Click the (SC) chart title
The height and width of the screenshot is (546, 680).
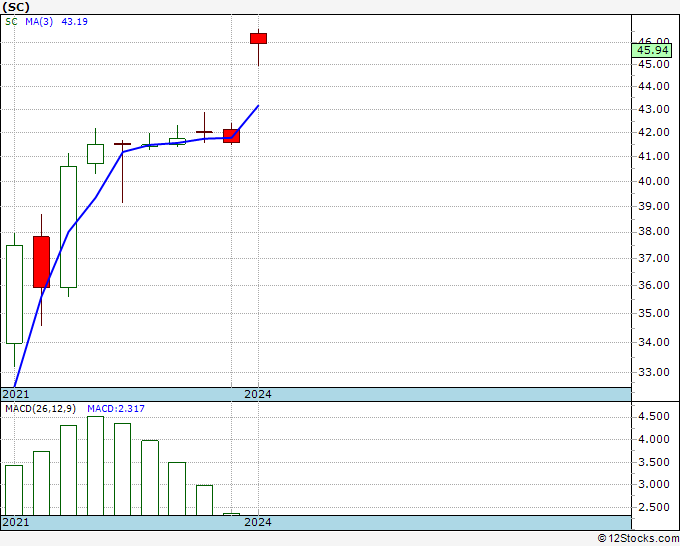tap(16, 7)
